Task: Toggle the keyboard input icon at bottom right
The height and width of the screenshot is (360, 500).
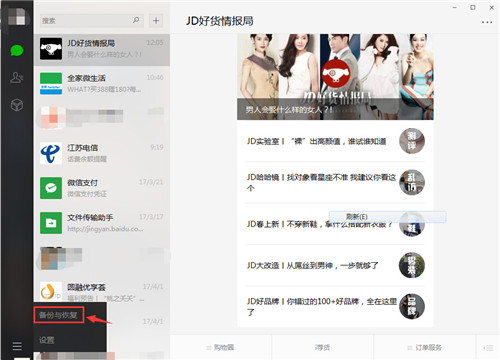Action: (x=488, y=348)
